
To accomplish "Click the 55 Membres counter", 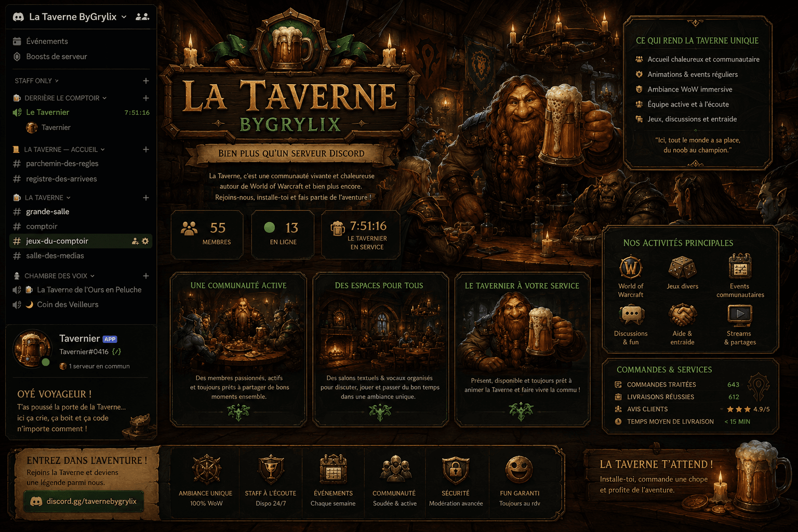I will pos(207,234).
